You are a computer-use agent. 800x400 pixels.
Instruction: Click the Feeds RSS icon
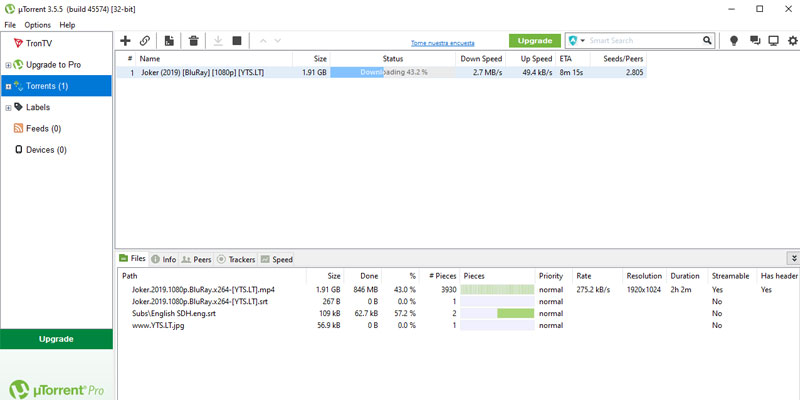tap(18, 128)
